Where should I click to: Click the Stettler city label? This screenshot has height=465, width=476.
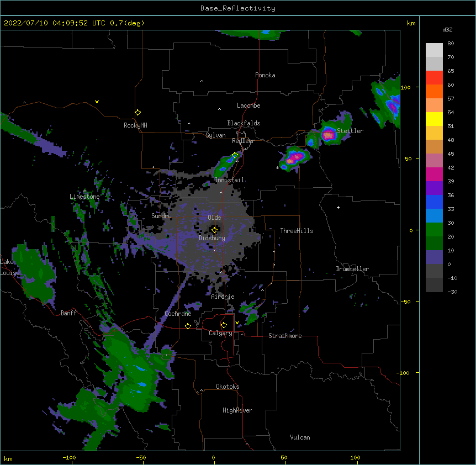click(350, 131)
